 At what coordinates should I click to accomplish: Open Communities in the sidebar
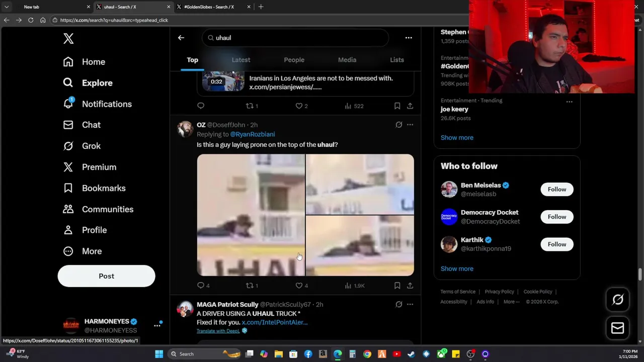click(98, 209)
